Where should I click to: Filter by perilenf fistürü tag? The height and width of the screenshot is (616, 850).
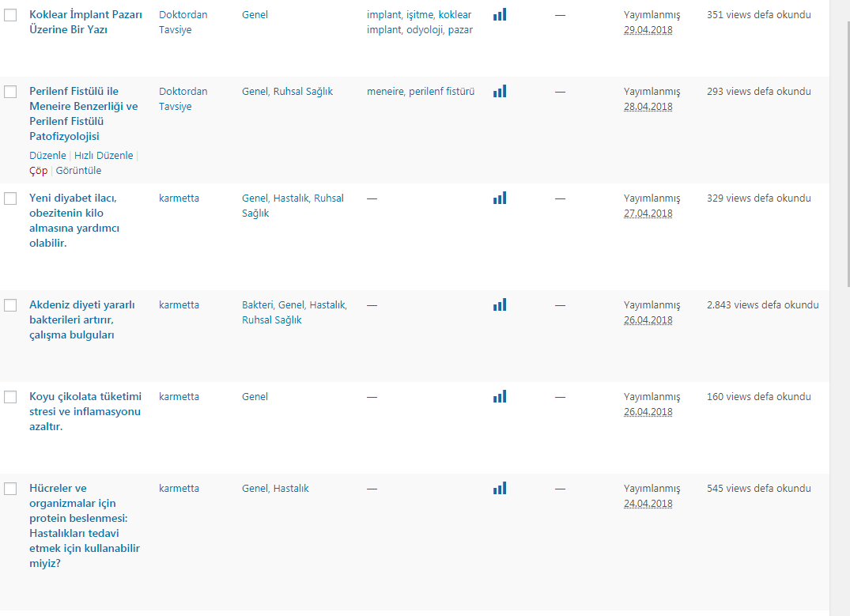pos(441,91)
